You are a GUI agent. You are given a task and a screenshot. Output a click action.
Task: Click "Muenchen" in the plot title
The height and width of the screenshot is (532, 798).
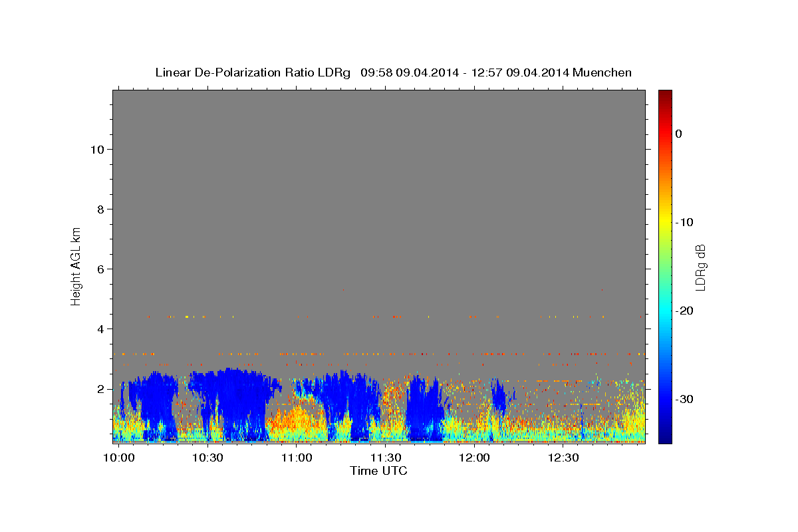pos(601,72)
